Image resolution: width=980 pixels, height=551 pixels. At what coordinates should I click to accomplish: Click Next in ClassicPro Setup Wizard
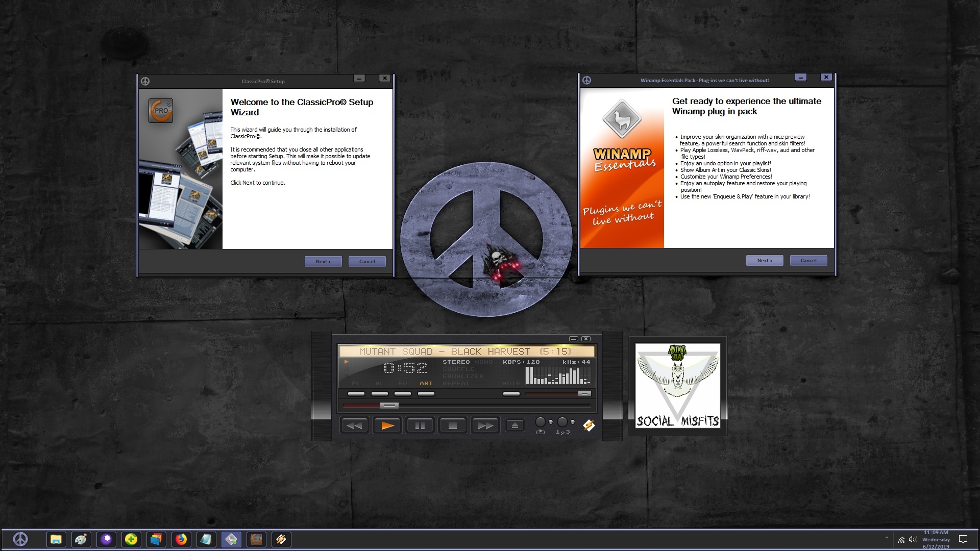click(323, 261)
